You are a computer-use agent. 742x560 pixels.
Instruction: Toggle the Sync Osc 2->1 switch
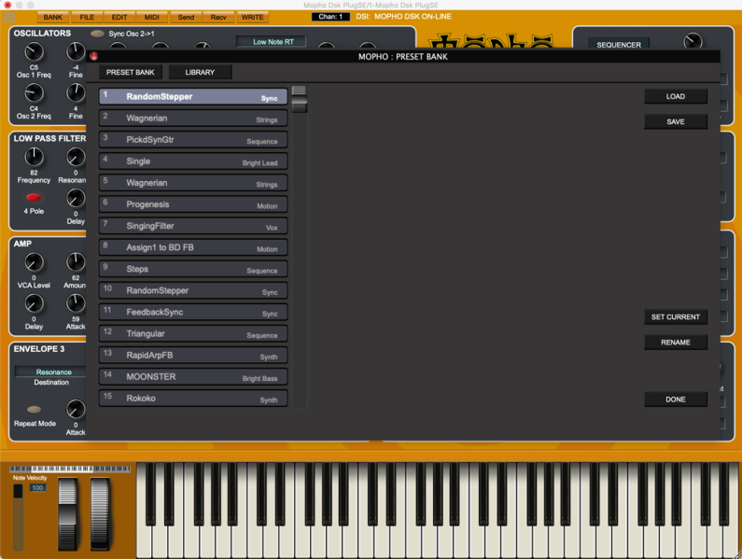point(97,34)
